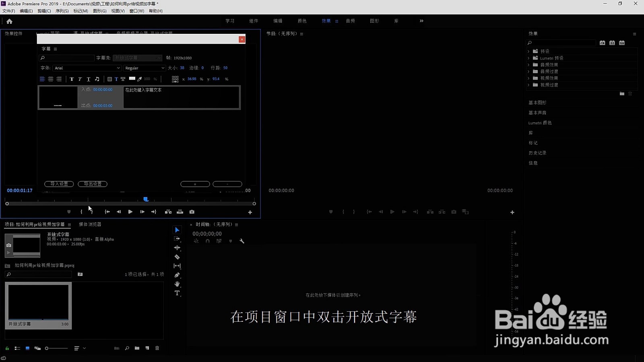The width and height of the screenshot is (644, 362).
Task: Toggle caption center text alignment
Action: [x=51, y=79]
